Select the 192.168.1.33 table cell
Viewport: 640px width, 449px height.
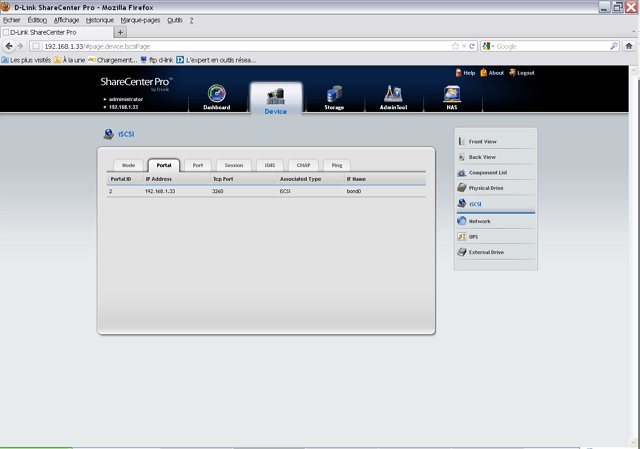tap(160, 191)
